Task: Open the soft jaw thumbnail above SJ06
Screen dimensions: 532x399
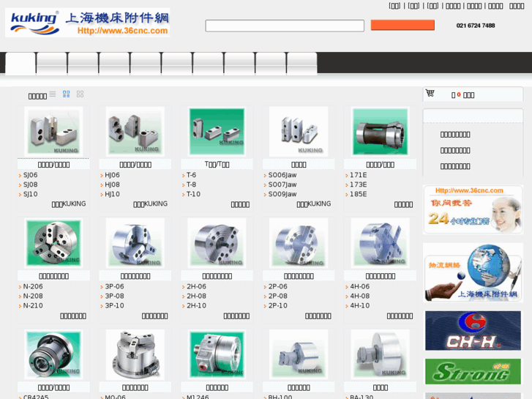Action: 53,132
